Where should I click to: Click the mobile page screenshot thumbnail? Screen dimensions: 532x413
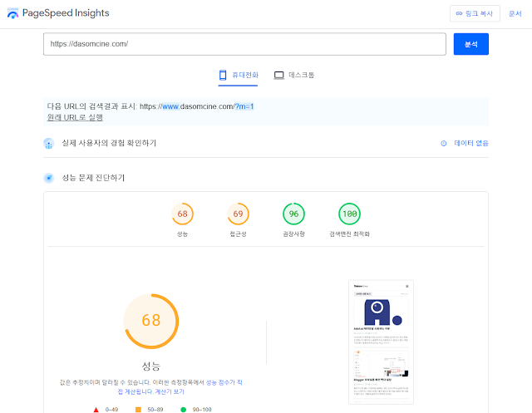381,342
